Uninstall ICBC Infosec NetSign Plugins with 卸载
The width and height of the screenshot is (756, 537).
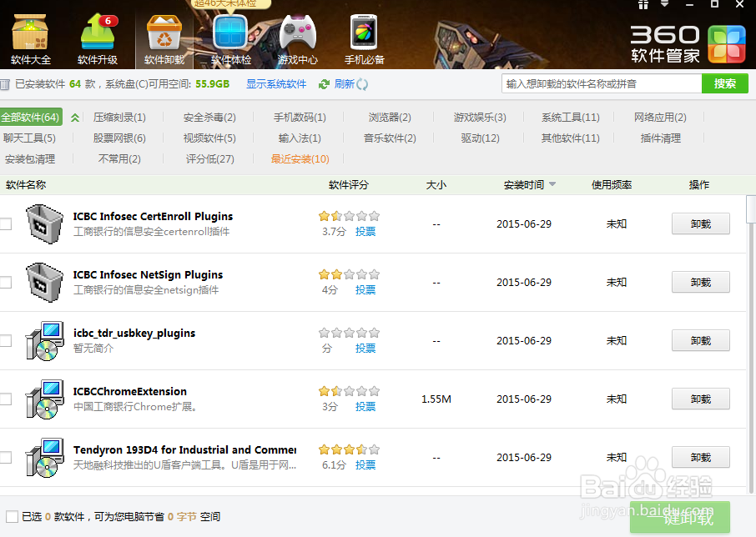[x=701, y=282]
